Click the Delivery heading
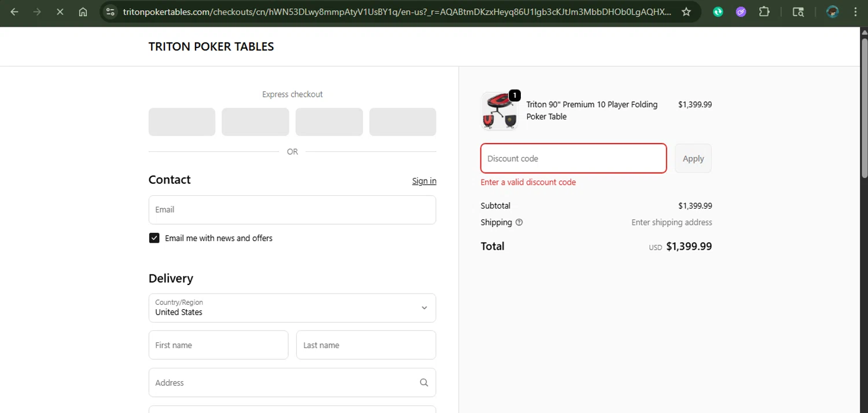The image size is (868, 413). (171, 279)
